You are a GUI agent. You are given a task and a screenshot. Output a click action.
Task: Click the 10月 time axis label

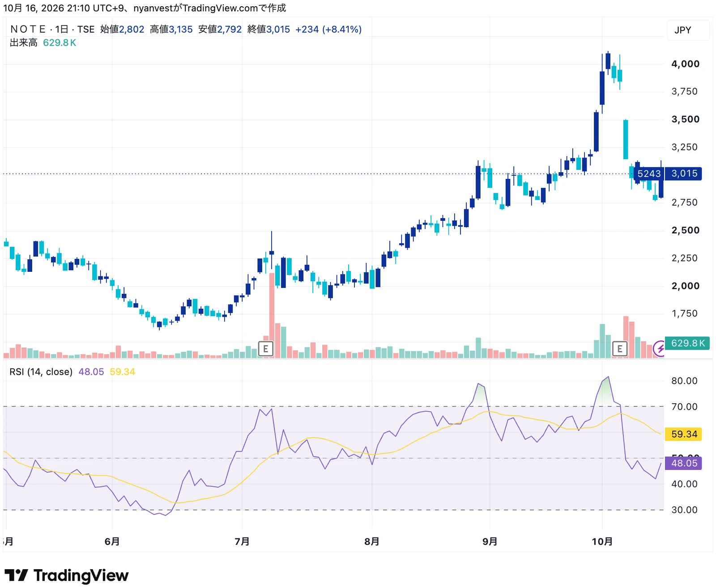coord(602,541)
